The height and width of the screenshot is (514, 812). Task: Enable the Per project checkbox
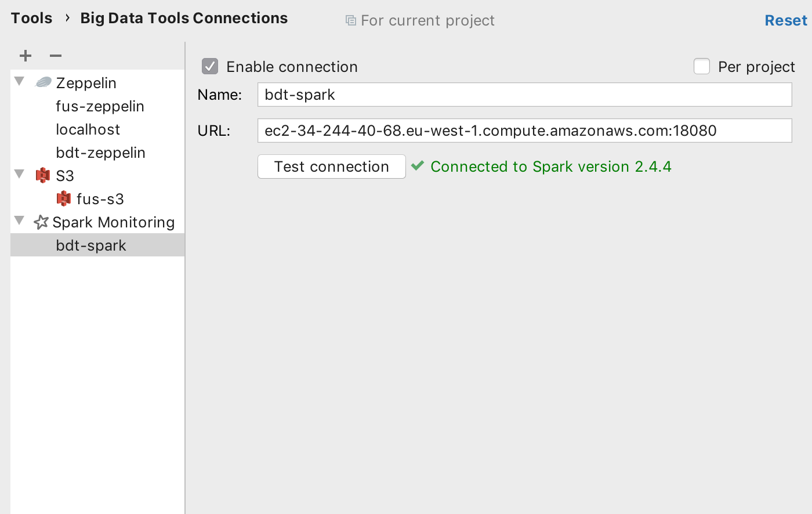click(702, 66)
